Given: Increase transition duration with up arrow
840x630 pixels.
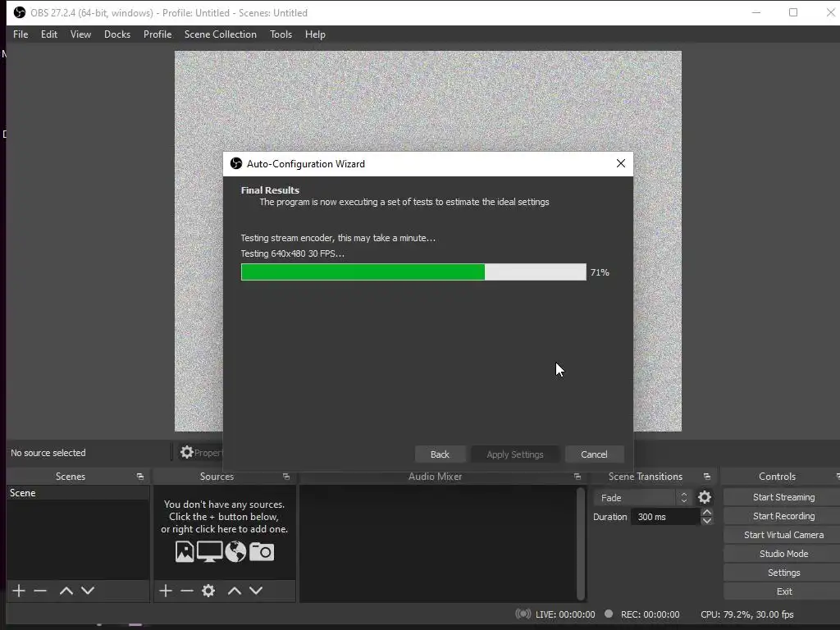Looking at the screenshot, I should tap(706, 513).
